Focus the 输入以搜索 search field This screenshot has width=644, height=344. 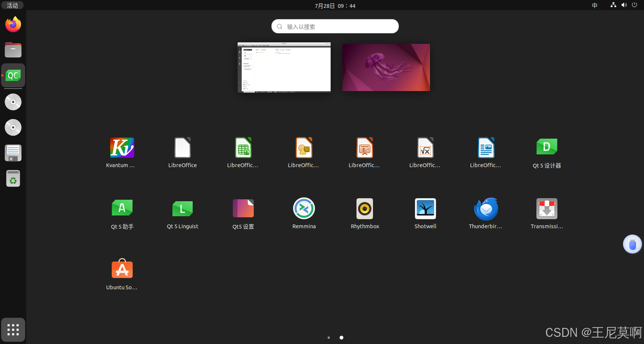(335, 26)
